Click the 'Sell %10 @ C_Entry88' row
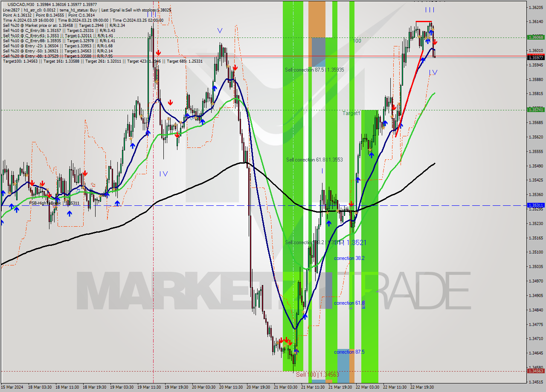This screenshot has width=546, height=392. 59,40
